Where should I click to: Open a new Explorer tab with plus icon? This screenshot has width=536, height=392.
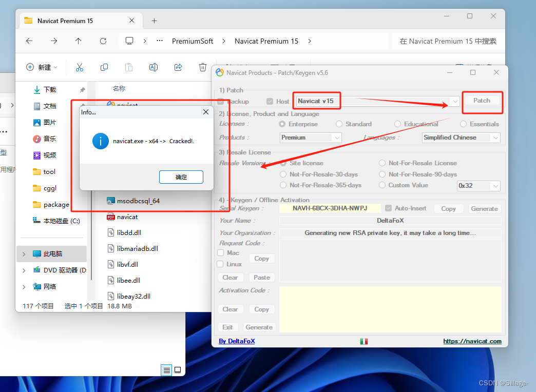click(x=154, y=21)
